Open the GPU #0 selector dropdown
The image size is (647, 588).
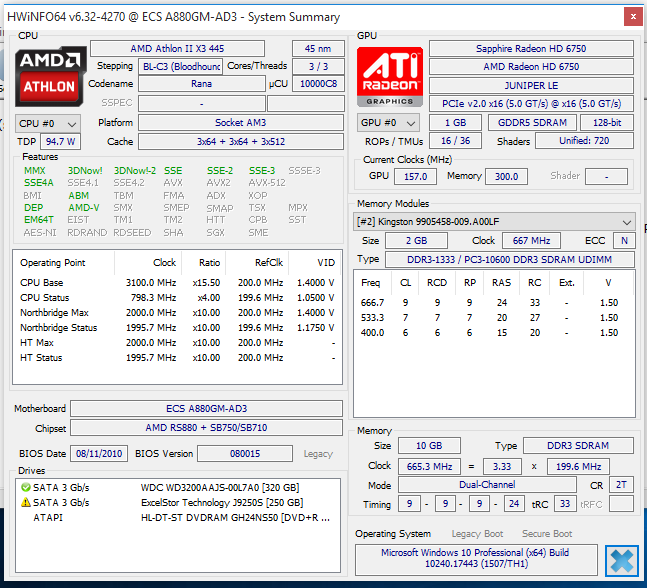pos(388,123)
